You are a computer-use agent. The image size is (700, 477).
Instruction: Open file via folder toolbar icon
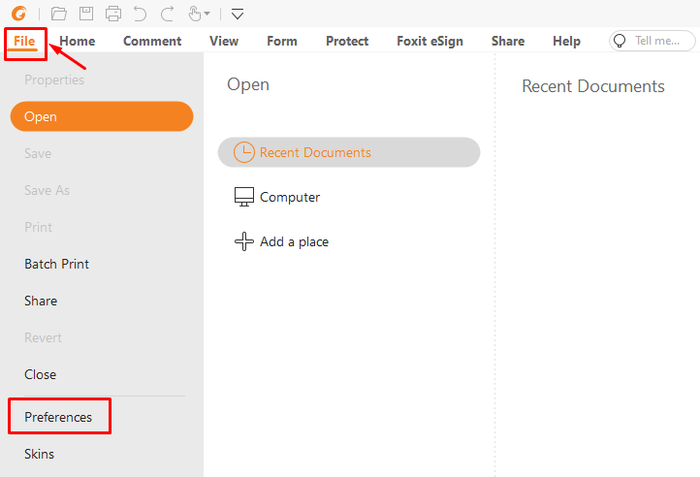point(58,14)
